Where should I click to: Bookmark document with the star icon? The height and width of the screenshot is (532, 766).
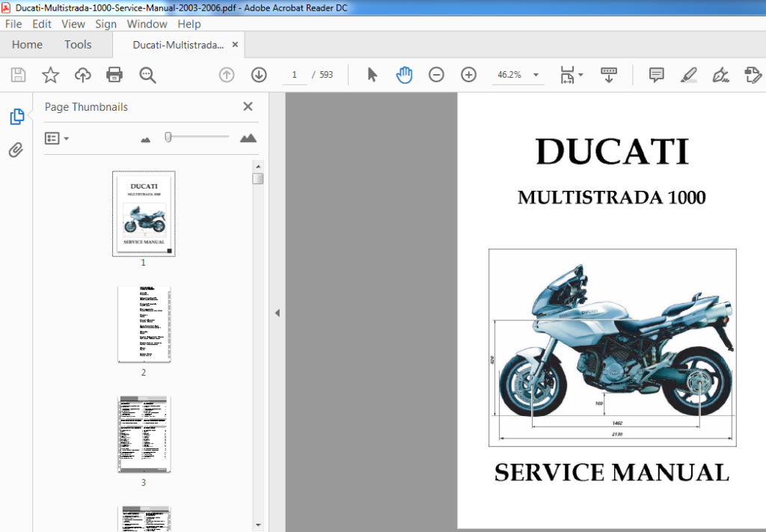pos(50,75)
